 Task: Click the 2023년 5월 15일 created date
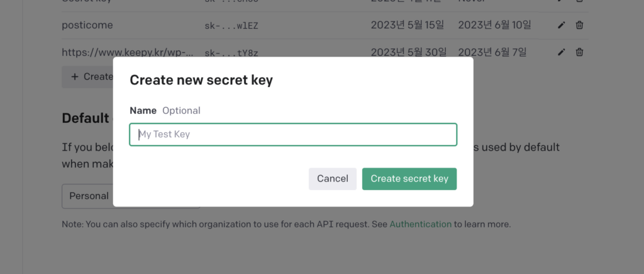click(x=408, y=25)
